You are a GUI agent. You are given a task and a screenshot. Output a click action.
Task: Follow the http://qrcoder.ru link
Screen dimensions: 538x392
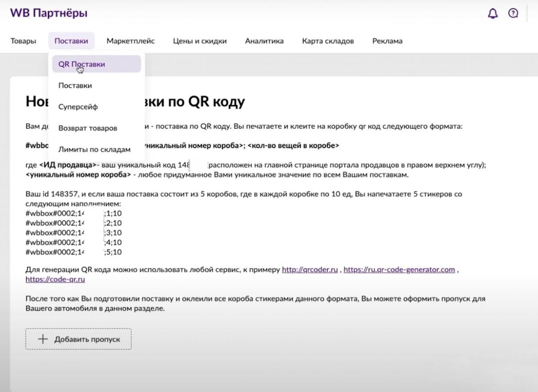point(310,270)
